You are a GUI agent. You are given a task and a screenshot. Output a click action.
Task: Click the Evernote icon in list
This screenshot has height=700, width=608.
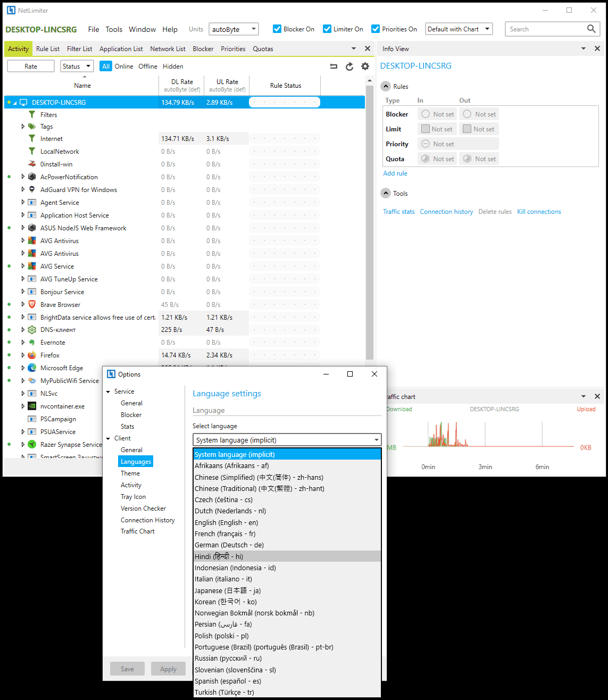click(32, 343)
